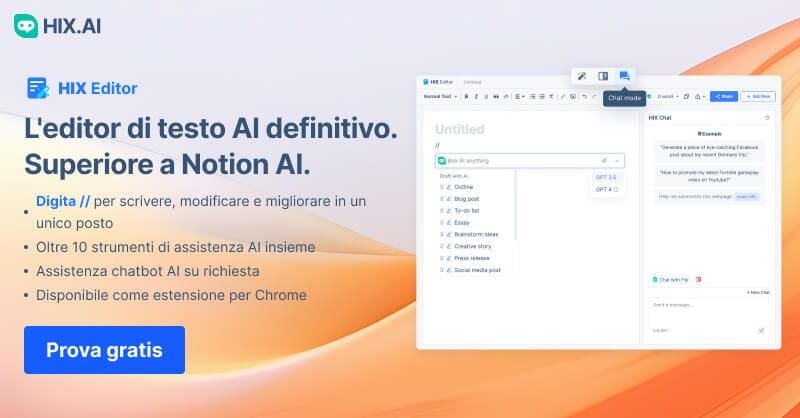Screen dimensions: 800x418
Task: Choose GPT 3.5 model option
Action: coord(606,177)
